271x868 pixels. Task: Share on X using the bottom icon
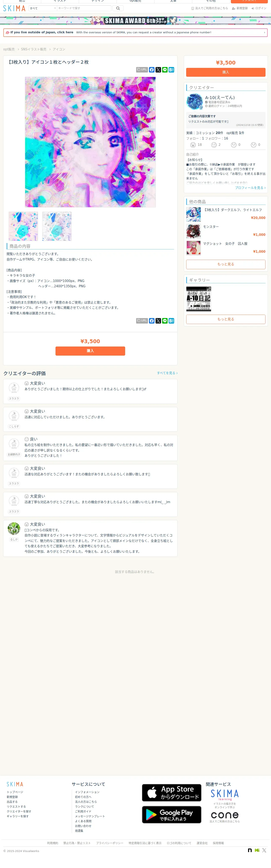(x=158, y=321)
